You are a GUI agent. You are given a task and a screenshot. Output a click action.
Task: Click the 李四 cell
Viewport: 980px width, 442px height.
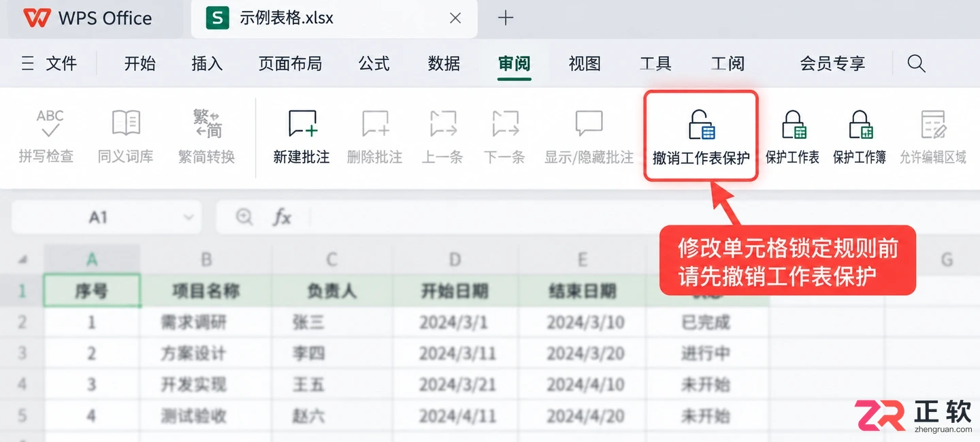[331, 353]
